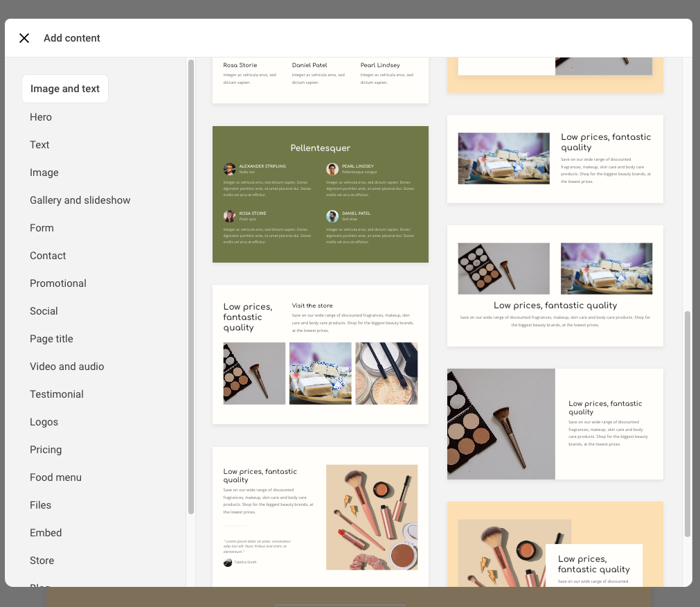This screenshot has height=607, width=700.
Task: Select the Store category
Action: pyautogui.click(x=42, y=560)
